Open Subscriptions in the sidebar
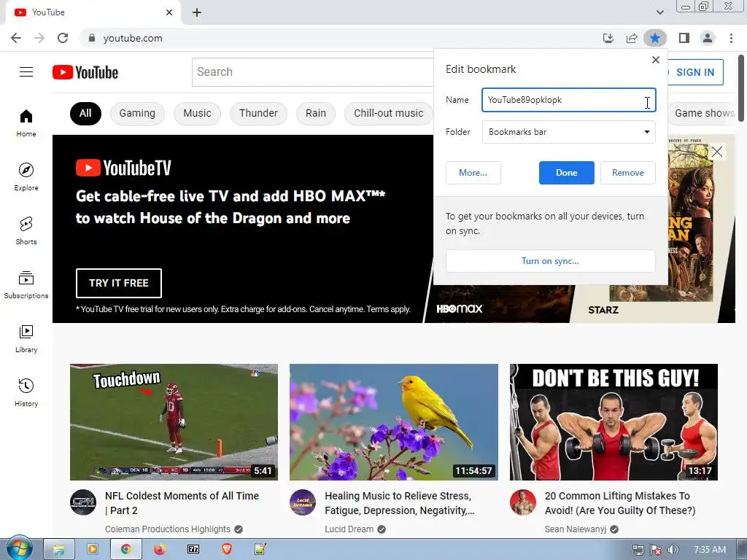 click(x=26, y=285)
